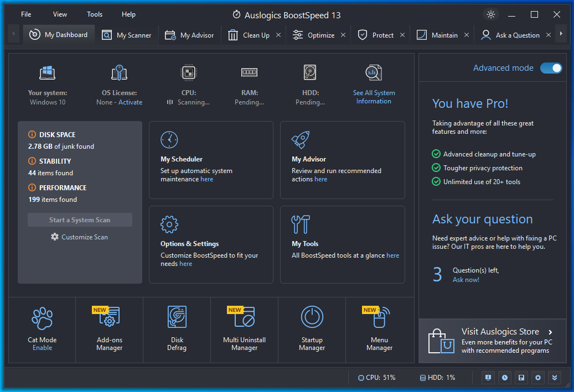Close the Clean Up tab

[x=278, y=35]
